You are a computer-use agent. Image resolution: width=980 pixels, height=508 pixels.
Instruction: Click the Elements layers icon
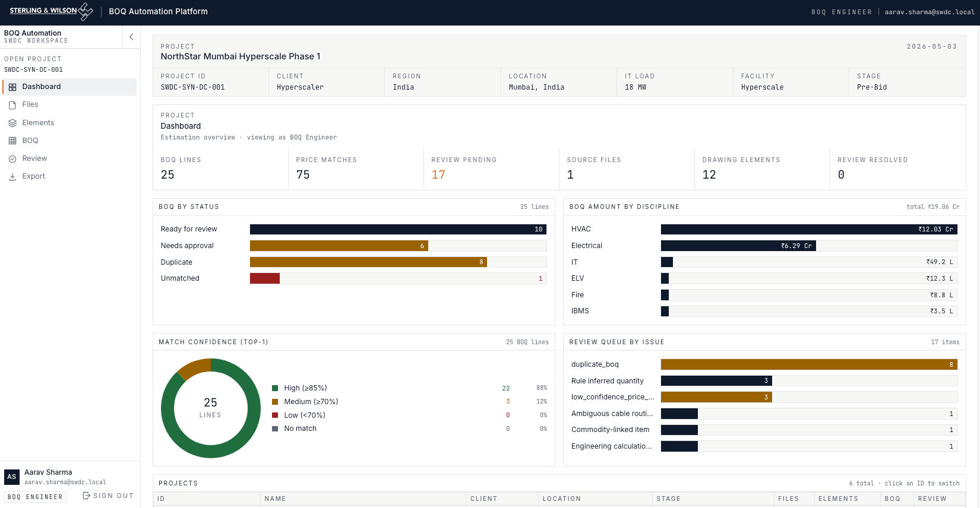(x=12, y=123)
